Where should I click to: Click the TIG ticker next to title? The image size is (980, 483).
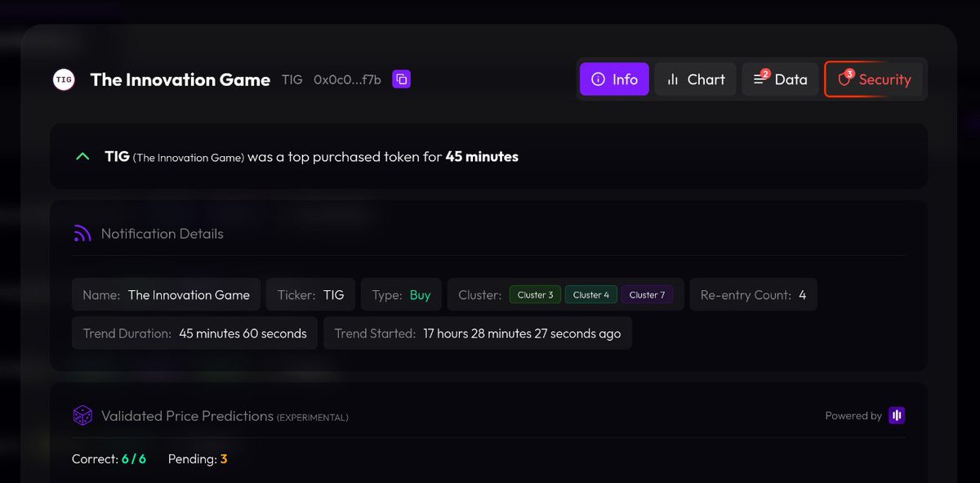click(292, 79)
